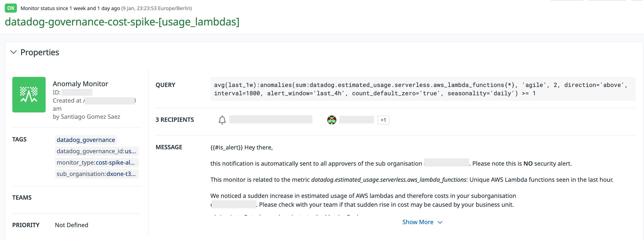The image size is (644, 240).
Task: Select the datadog_governance_id tag
Action: pos(96,151)
